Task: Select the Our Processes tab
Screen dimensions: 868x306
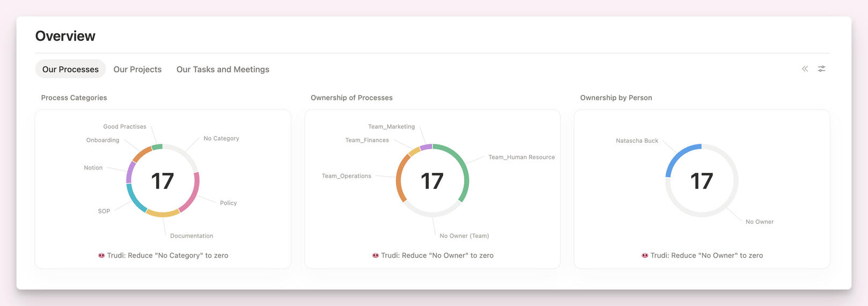Action: [x=70, y=69]
